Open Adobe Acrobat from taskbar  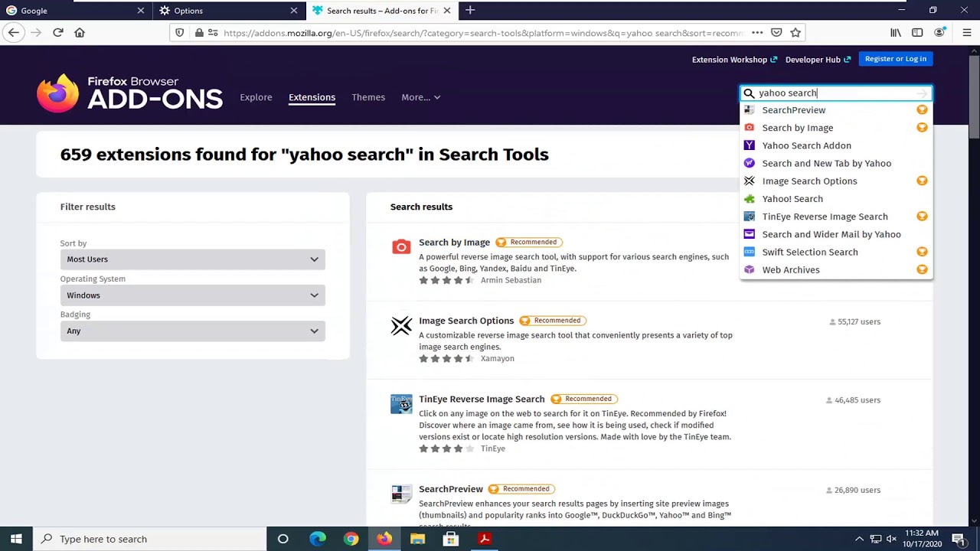[x=484, y=539]
